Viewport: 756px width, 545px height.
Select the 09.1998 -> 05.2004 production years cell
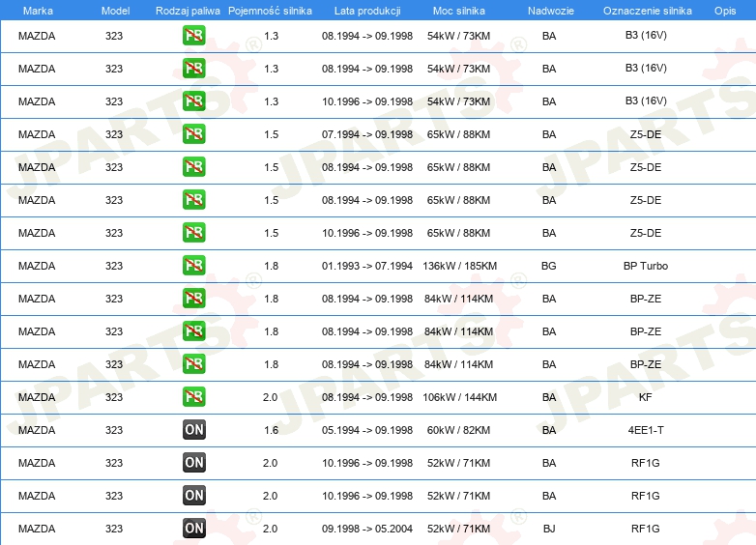[367, 529]
